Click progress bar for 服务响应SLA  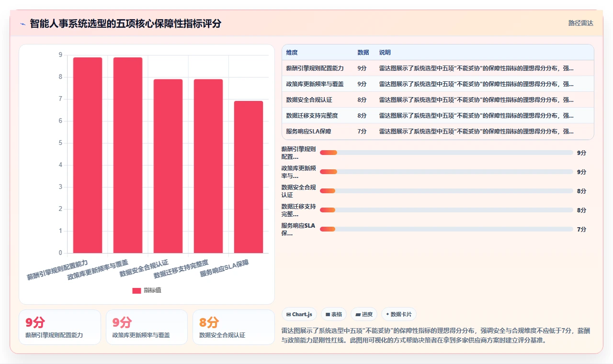446,229
